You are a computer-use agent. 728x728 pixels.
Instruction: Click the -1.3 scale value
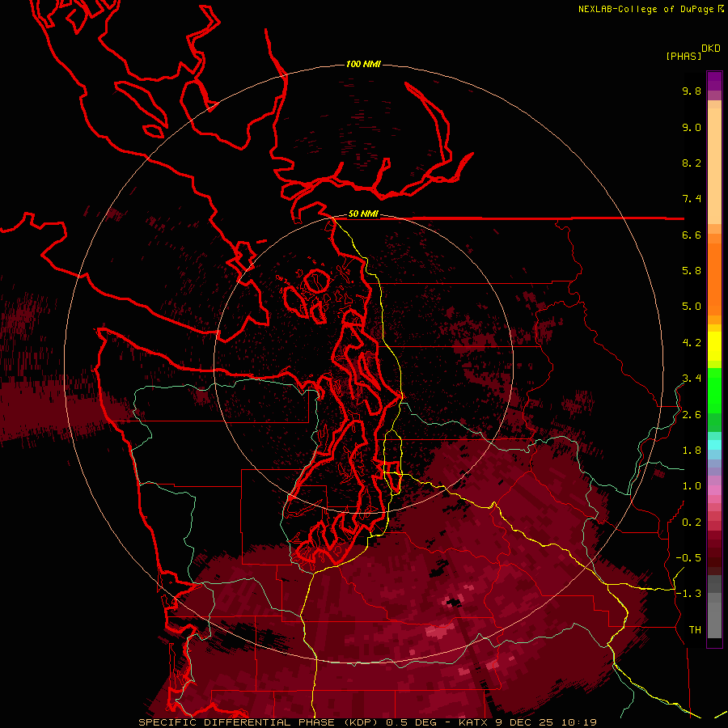click(688, 595)
